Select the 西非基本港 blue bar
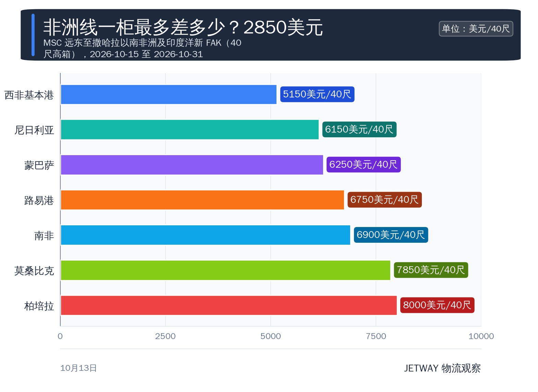Screen dimensions: 538x392 pyautogui.click(x=169, y=94)
